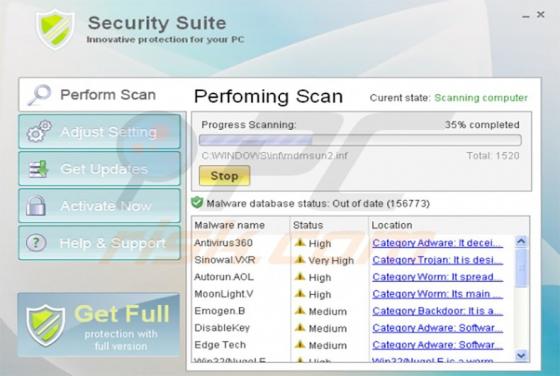Screen dimensions: 560x376
Task: Open Help & Support
Action: click(100, 243)
